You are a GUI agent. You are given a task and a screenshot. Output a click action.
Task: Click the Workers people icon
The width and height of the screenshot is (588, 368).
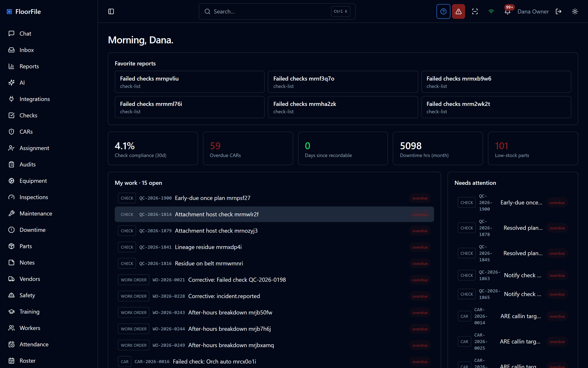point(11,328)
